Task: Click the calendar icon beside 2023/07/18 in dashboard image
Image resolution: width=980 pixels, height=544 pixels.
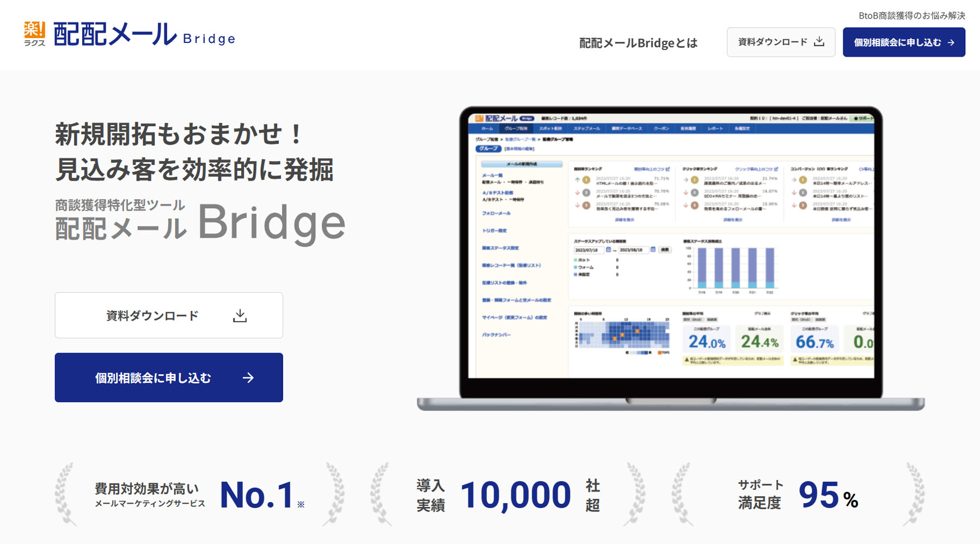Action: (609, 250)
